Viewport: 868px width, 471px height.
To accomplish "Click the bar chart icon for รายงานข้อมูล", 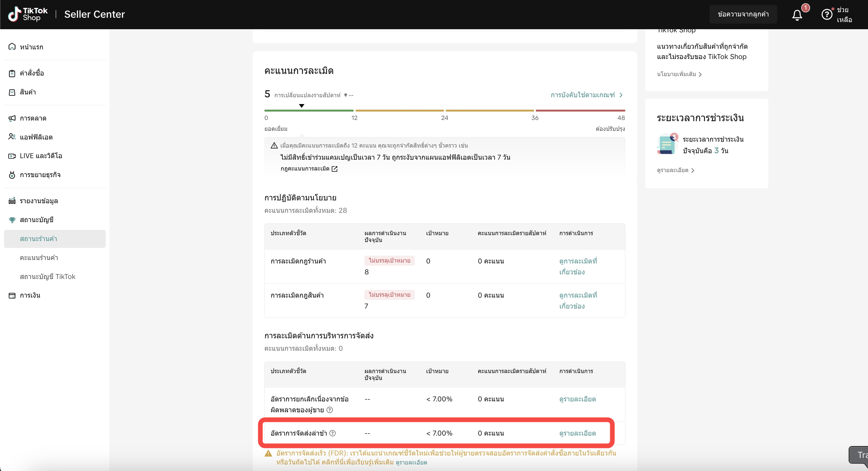I will coord(12,201).
